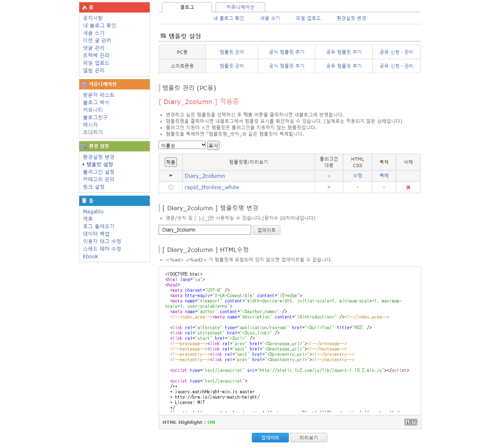Click the 복제 link for Diary_2column
The height and width of the screenshot is (448, 499).
coord(384,176)
